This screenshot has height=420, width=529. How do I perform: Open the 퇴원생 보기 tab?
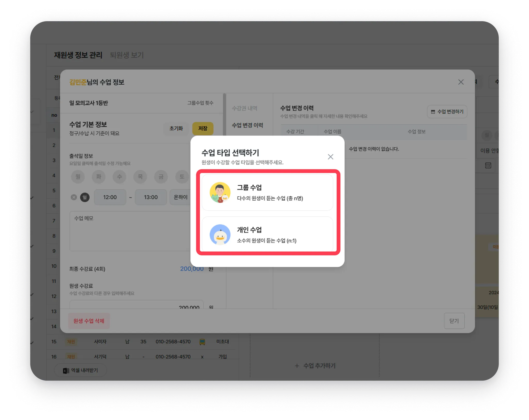point(127,55)
